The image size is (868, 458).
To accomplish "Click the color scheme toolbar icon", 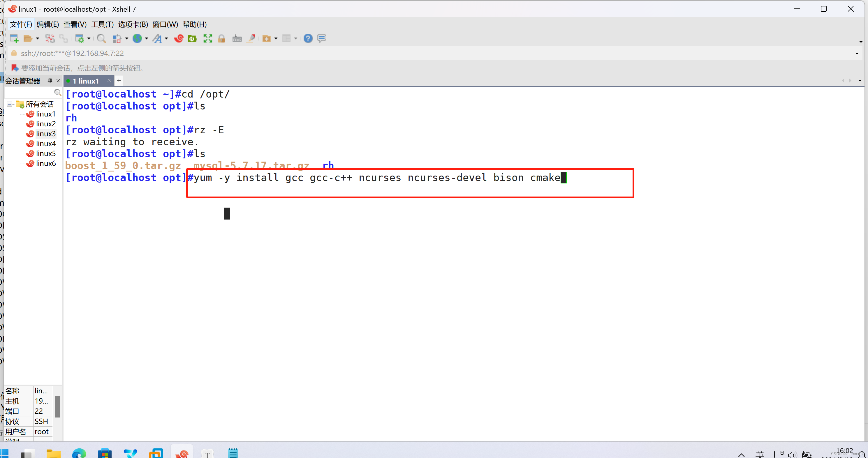I will [x=117, y=38].
